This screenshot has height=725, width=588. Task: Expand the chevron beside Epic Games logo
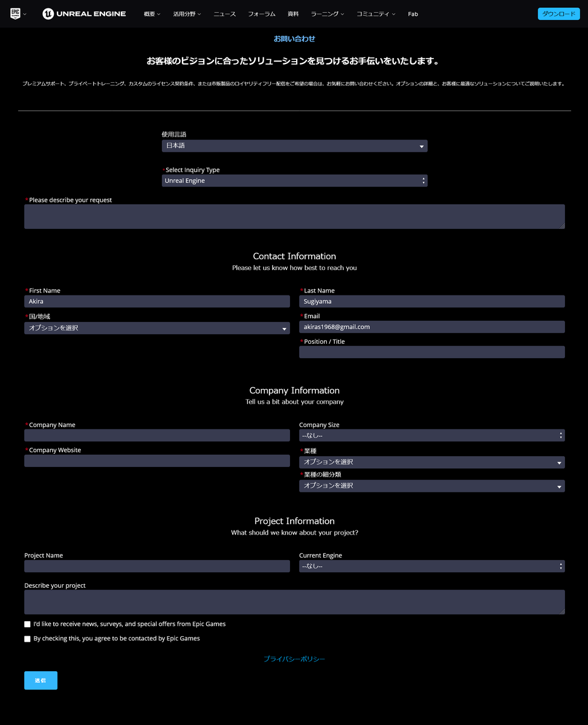pyautogui.click(x=25, y=14)
